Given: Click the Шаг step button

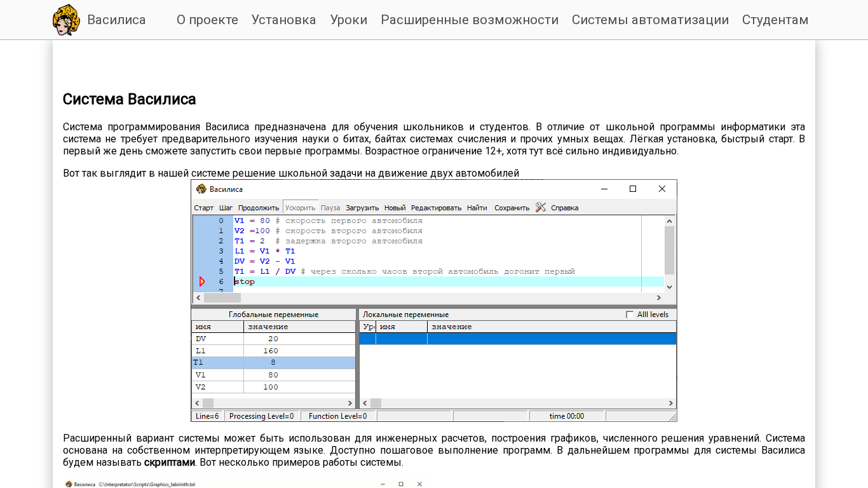Looking at the screenshot, I should [226, 208].
